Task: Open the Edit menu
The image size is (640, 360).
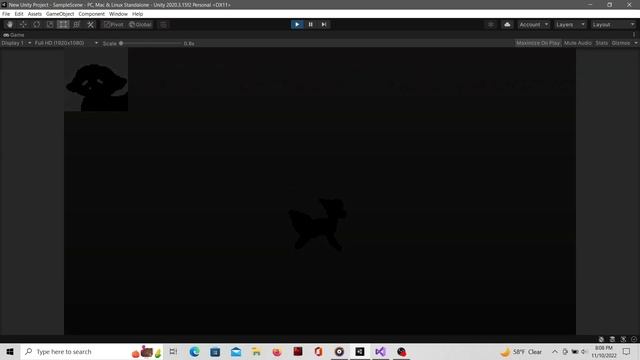Action: pos(19,14)
